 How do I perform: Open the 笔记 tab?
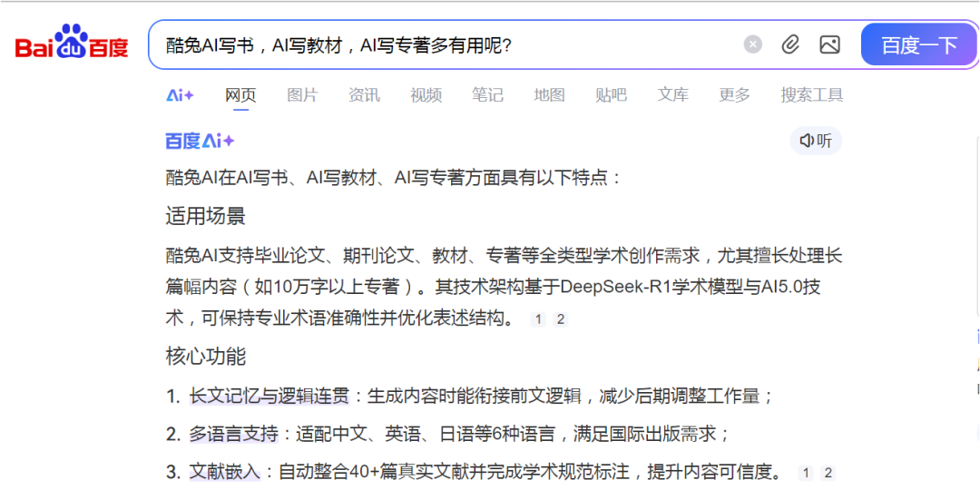click(487, 95)
